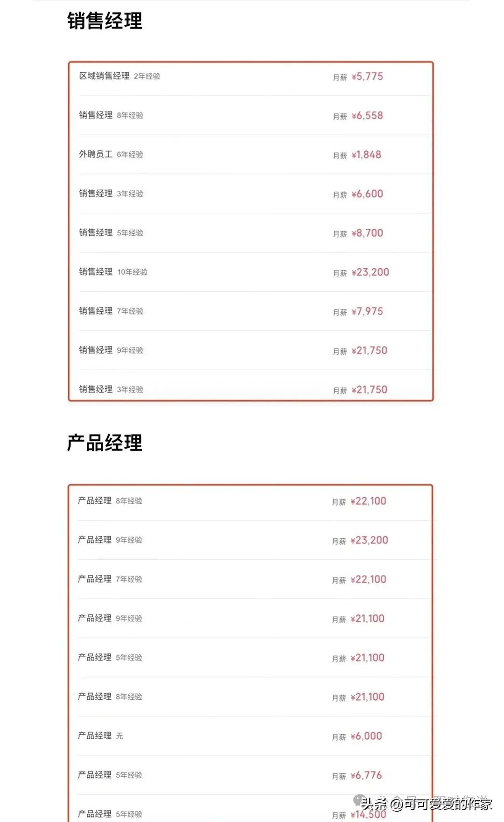The height and width of the screenshot is (822, 504).
Task: Select the ¥1,848 salary value
Action: tap(366, 155)
